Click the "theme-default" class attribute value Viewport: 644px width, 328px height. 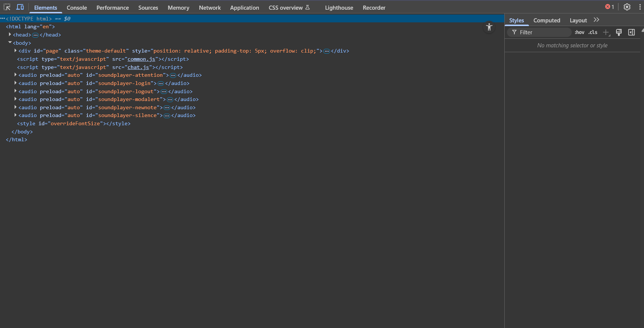click(106, 51)
